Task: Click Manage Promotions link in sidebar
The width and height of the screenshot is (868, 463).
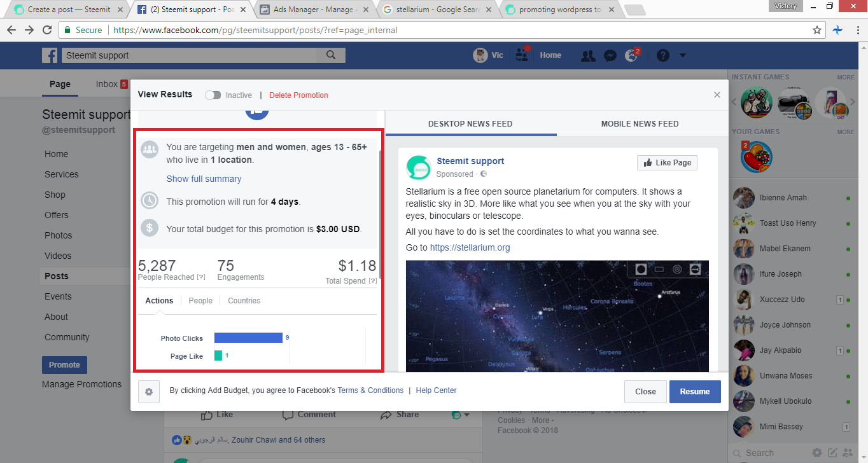Action: pyautogui.click(x=81, y=384)
